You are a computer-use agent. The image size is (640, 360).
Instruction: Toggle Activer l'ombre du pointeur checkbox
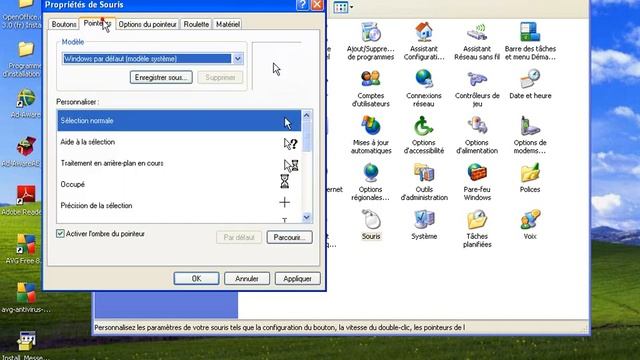(x=60, y=233)
